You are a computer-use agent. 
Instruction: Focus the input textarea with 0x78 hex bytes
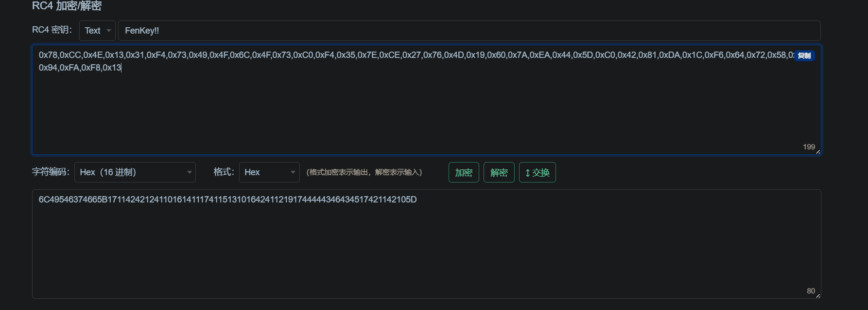426,100
